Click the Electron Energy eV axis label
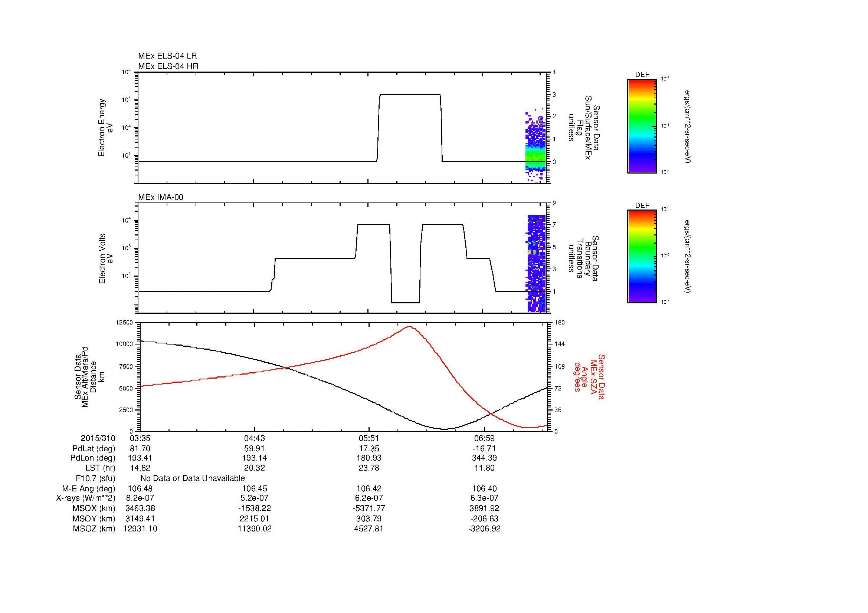Viewport: 868px width, 613px height. [105, 128]
